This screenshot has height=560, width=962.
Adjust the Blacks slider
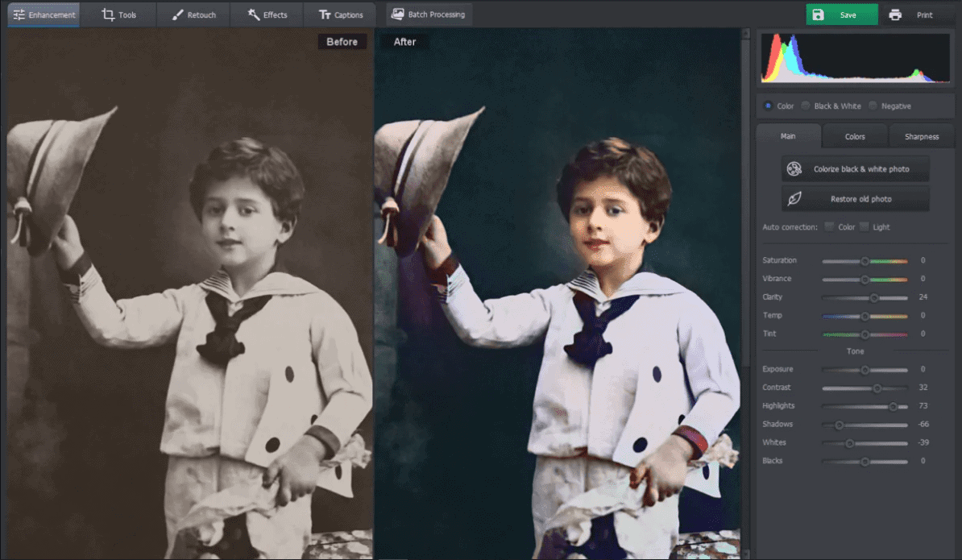[865, 462]
